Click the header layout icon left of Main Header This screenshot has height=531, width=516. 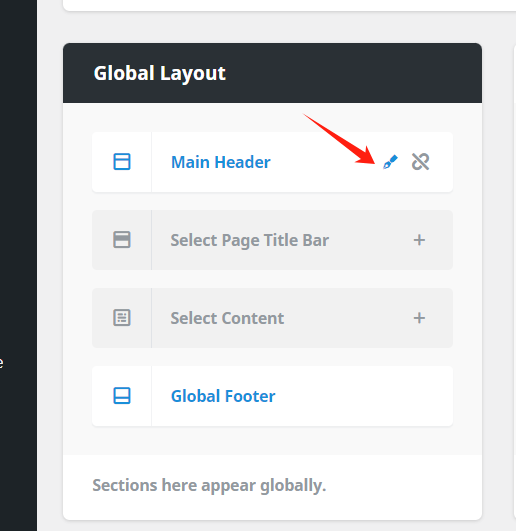122,162
